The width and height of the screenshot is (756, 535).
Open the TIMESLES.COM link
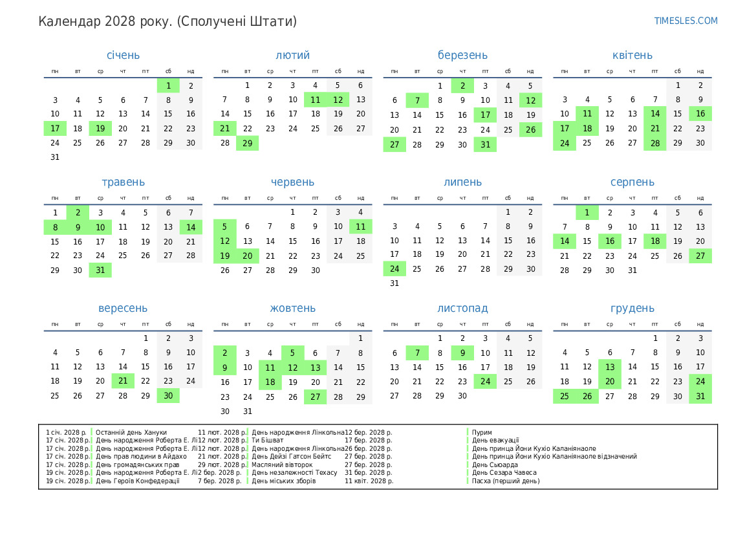tap(686, 21)
